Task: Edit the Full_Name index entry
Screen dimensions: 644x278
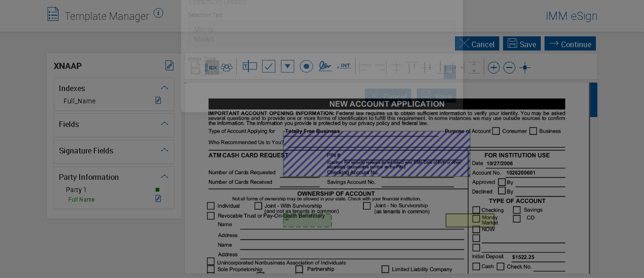Action: 158,101
